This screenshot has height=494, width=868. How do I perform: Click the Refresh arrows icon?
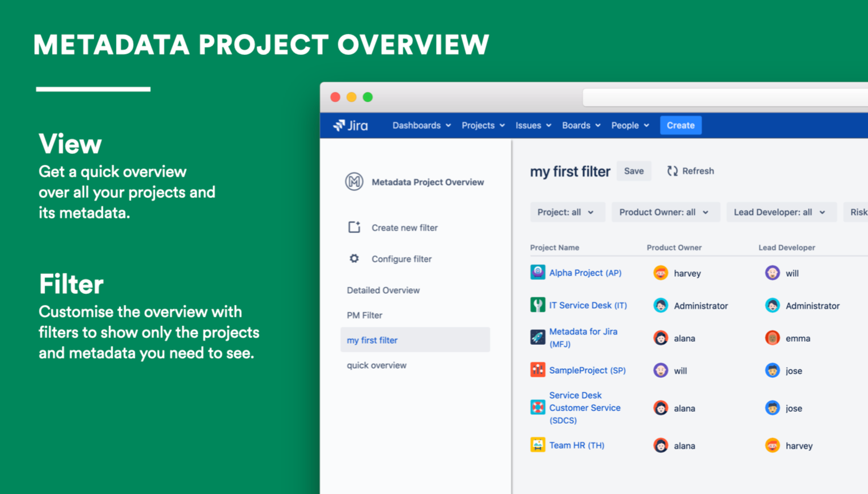point(673,171)
